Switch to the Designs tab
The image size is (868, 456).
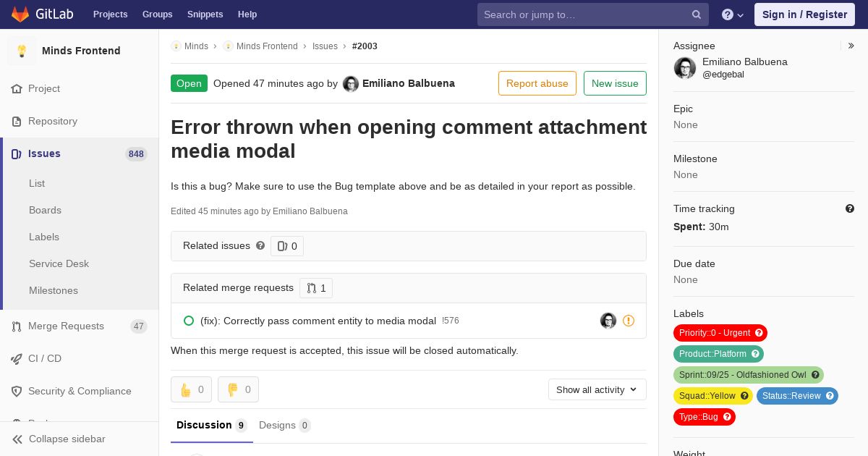285,426
